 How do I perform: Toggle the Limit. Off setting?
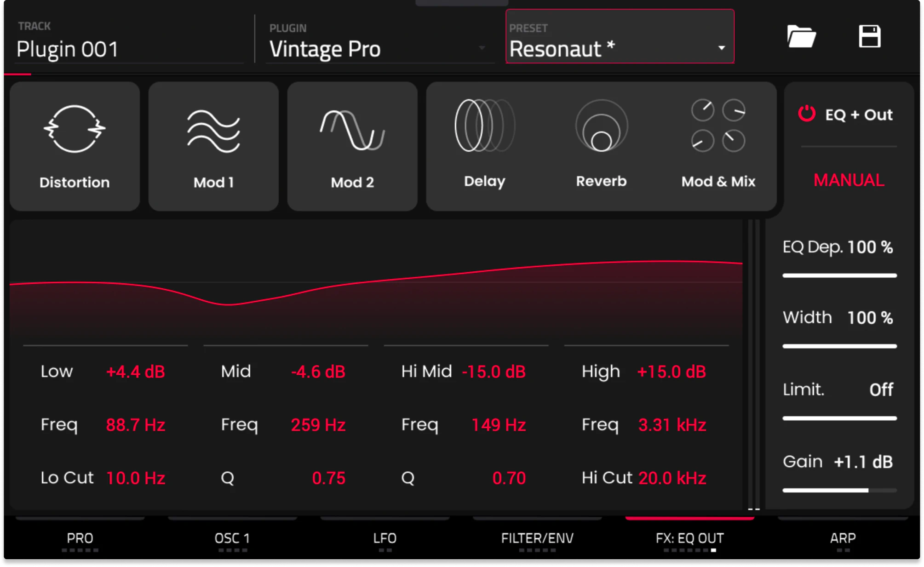[880, 390]
